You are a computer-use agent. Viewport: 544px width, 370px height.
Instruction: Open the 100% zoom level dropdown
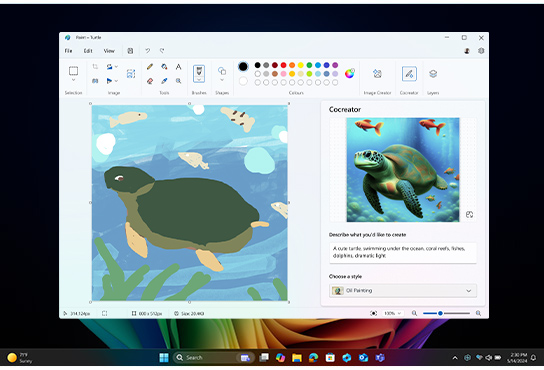coord(392,313)
